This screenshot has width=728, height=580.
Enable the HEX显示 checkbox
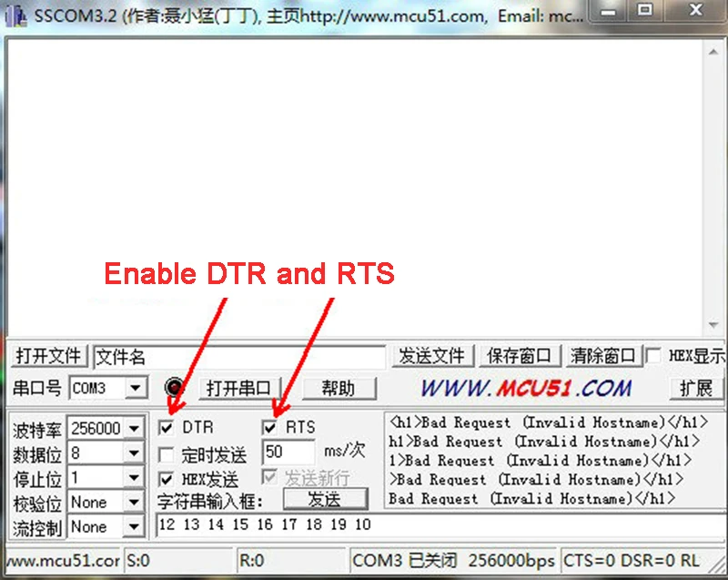coord(653,356)
